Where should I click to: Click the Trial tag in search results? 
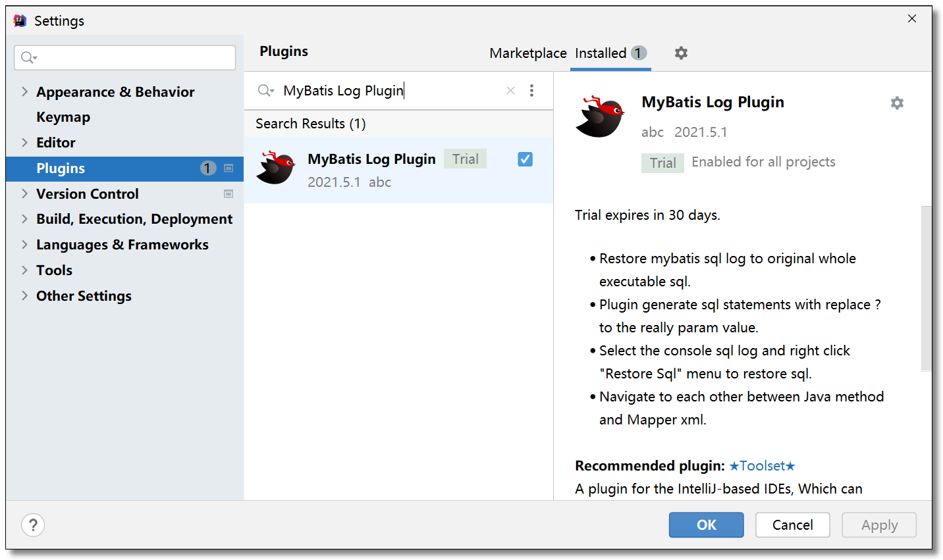pos(465,159)
